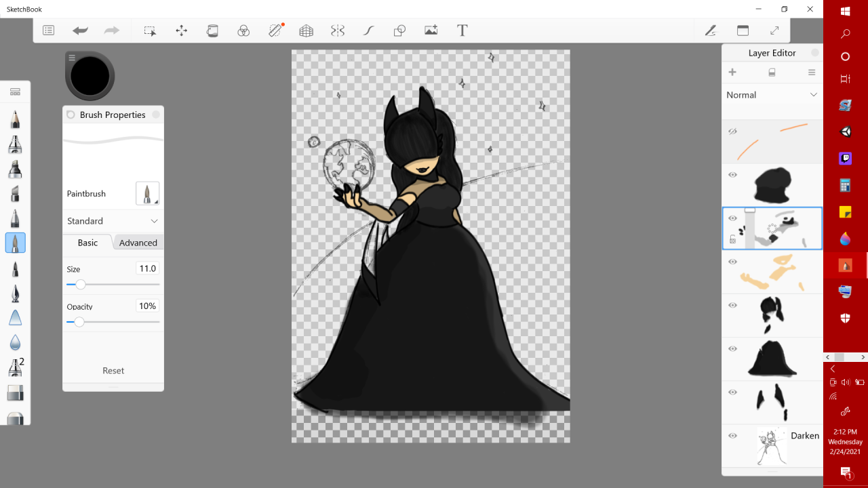The height and width of the screenshot is (488, 868).
Task: Hide the black hair top layer
Action: [x=732, y=175]
